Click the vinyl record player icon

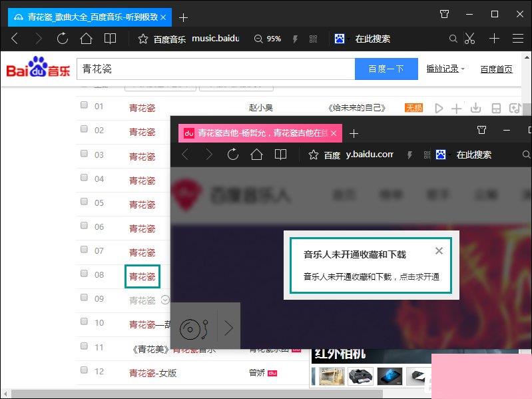[x=194, y=329]
